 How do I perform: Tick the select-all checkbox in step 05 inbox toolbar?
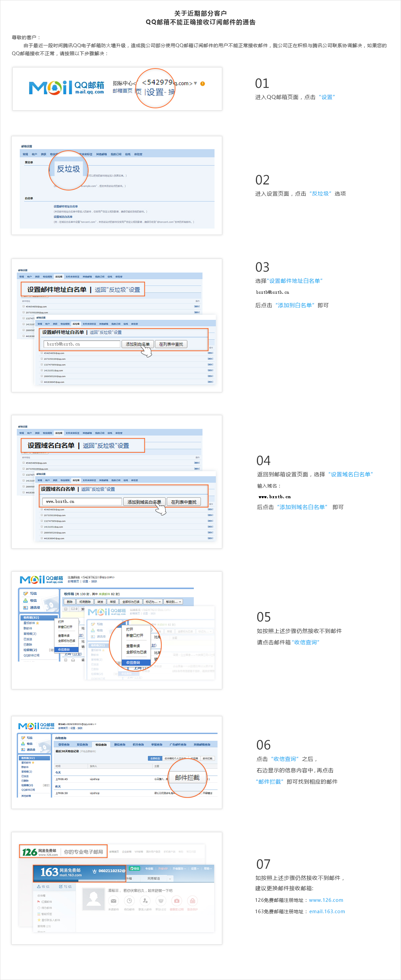pyautogui.click(x=66, y=609)
